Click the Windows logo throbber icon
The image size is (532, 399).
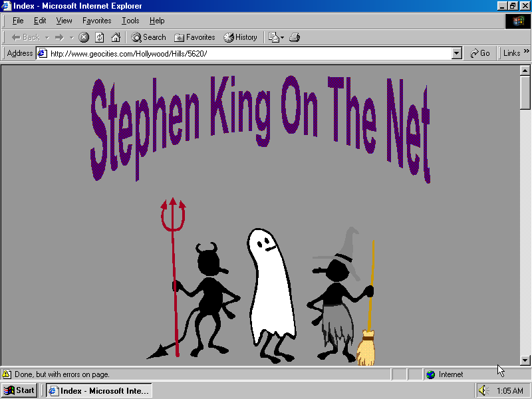(x=518, y=21)
